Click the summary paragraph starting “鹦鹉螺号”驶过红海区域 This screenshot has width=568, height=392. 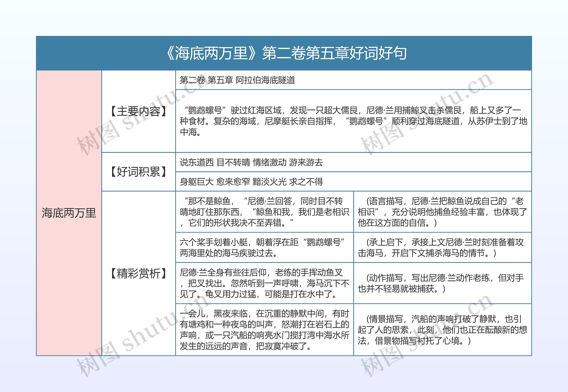[354, 121]
